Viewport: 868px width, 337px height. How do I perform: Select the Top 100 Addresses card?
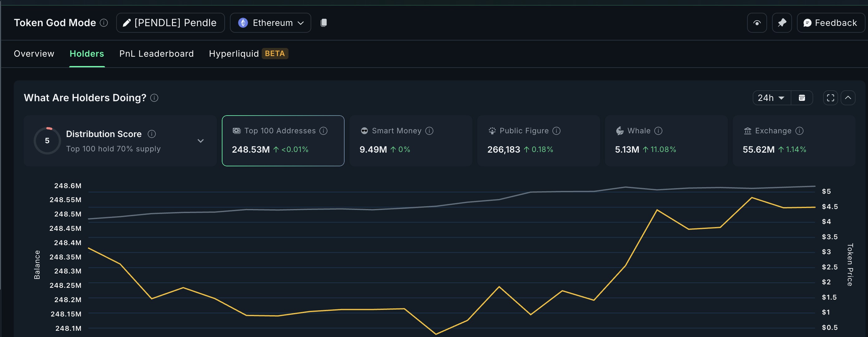coord(283,140)
